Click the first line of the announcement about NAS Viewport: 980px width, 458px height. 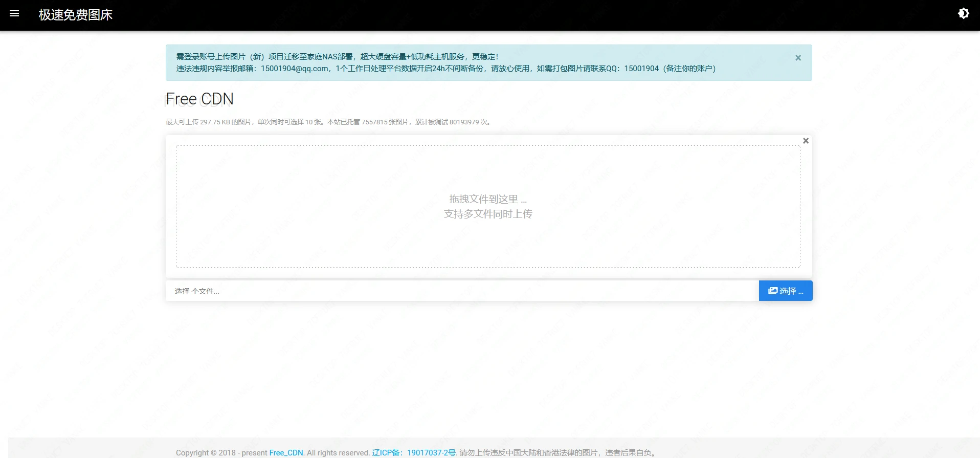[x=337, y=57]
